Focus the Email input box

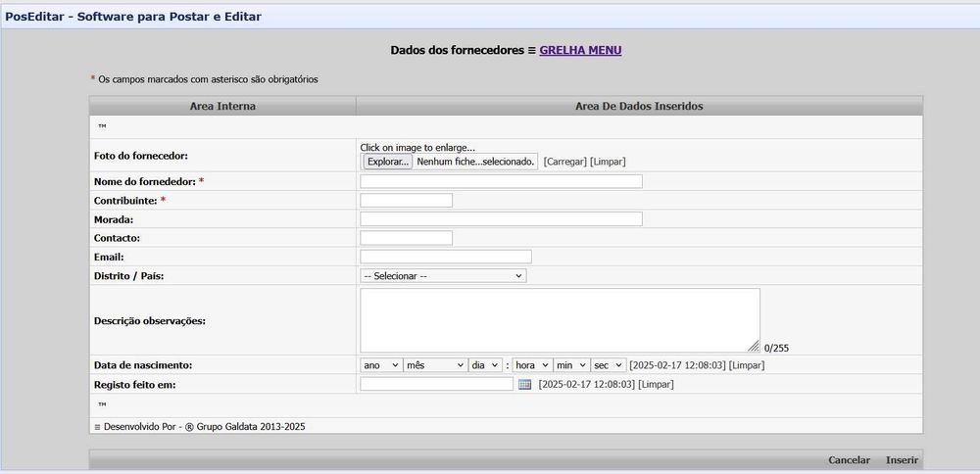(x=446, y=257)
